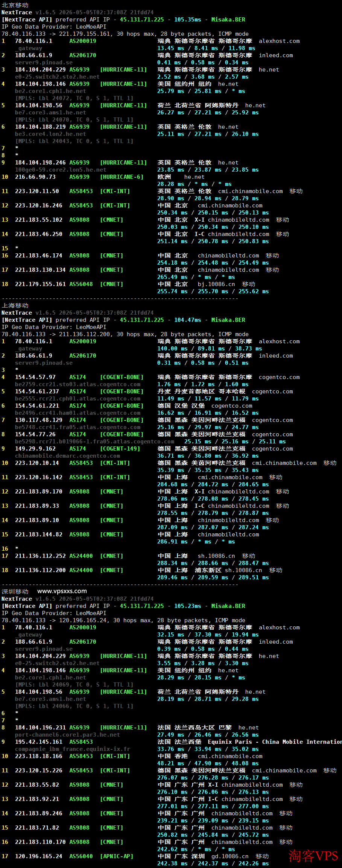Select IP 195.42.145.161
342x868 pixels.
coord(39,742)
